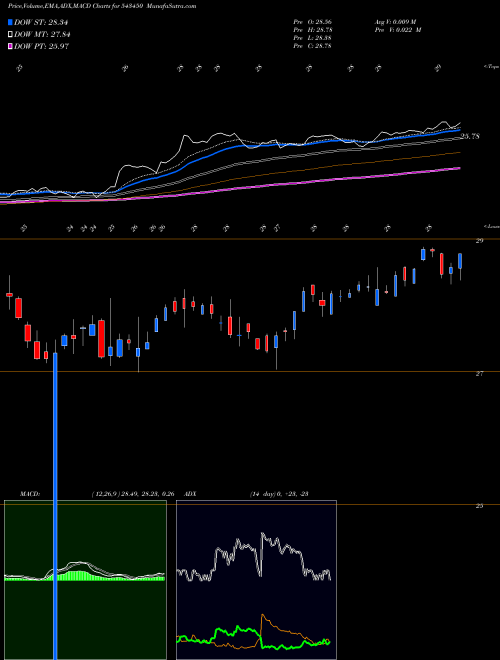Click the ADX values '(14 day) 0, +23, -23'
This screenshot has width=500, height=660.
[x=279, y=494]
